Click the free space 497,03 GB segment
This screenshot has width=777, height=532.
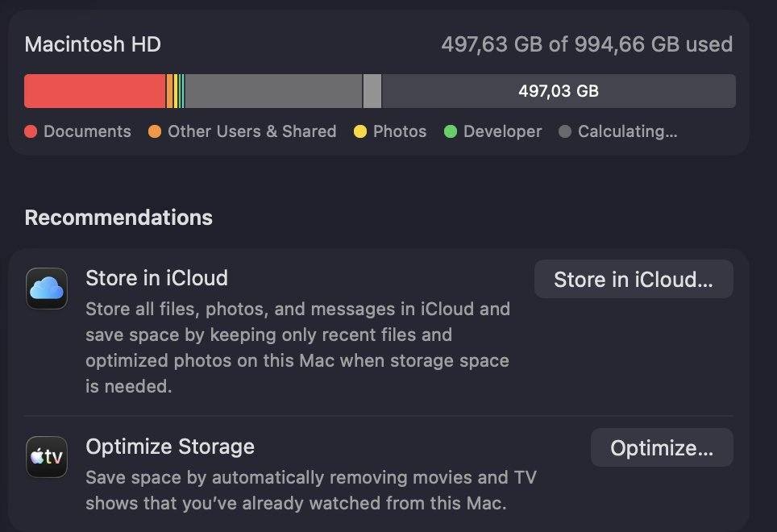[559, 91]
